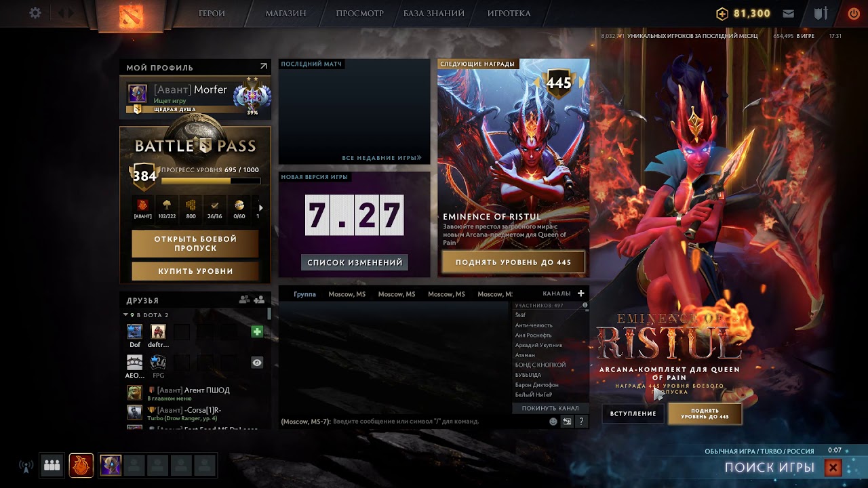Image resolution: width=868 pixels, height=488 pixels.
Task: Show more Battle Pass items arrow
Action: tap(261, 207)
